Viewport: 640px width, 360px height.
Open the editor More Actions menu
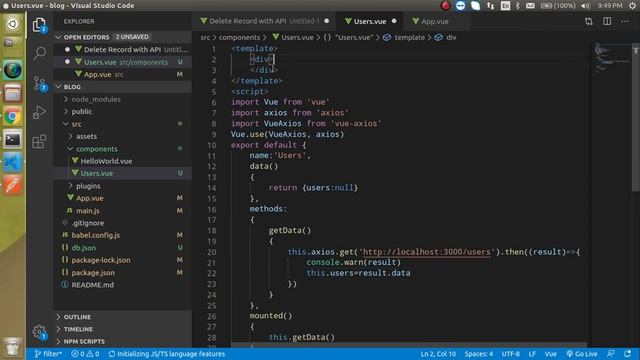click(x=625, y=21)
